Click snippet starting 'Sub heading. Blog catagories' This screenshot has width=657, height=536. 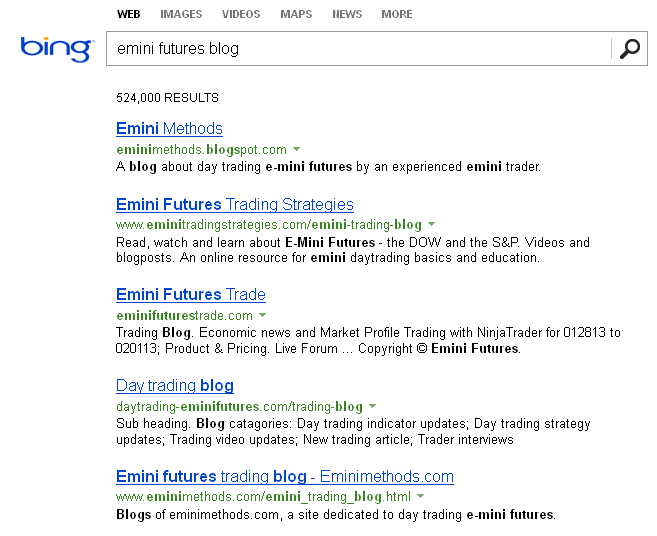point(353,432)
